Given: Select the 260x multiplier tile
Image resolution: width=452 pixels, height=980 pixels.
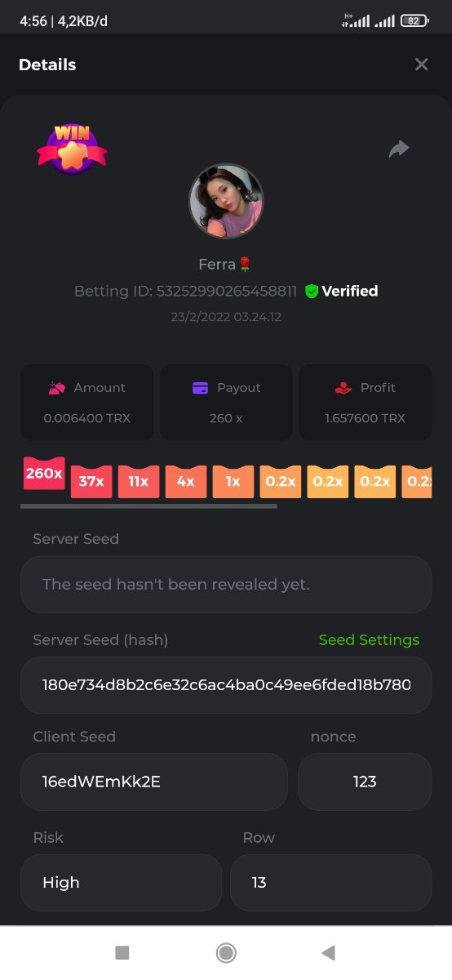Looking at the screenshot, I should [x=44, y=474].
